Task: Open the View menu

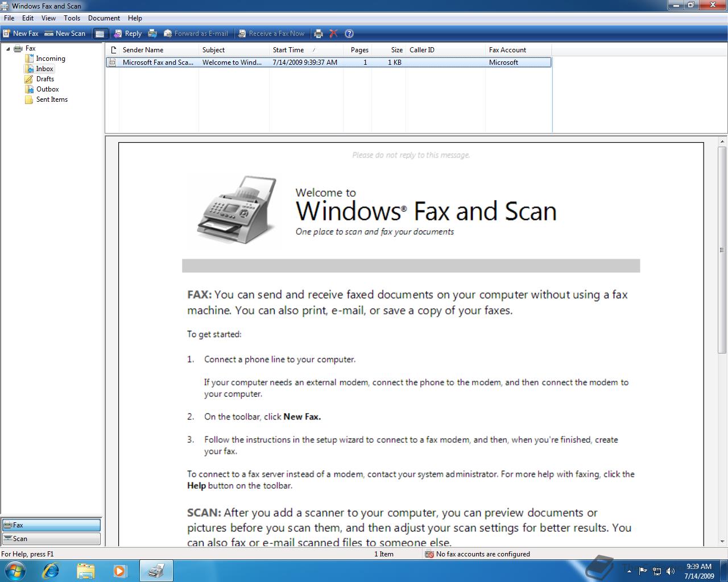Action: point(48,18)
